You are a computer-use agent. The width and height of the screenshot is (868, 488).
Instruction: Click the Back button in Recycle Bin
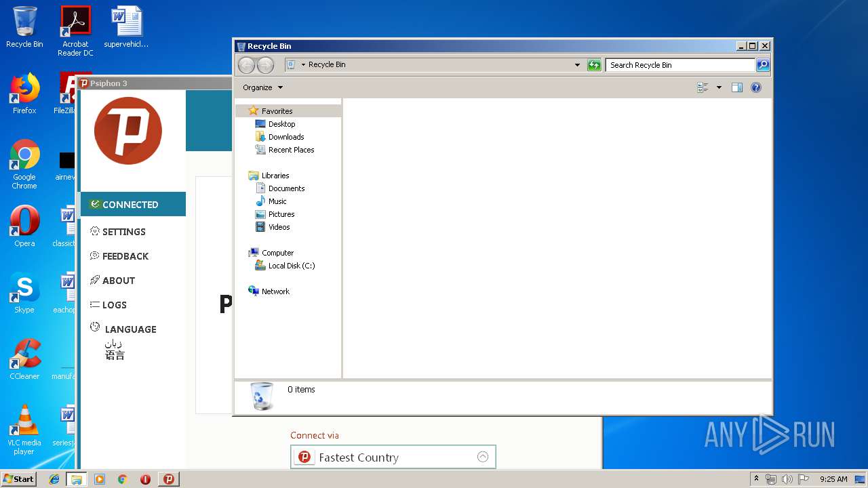[x=247, y=65]
